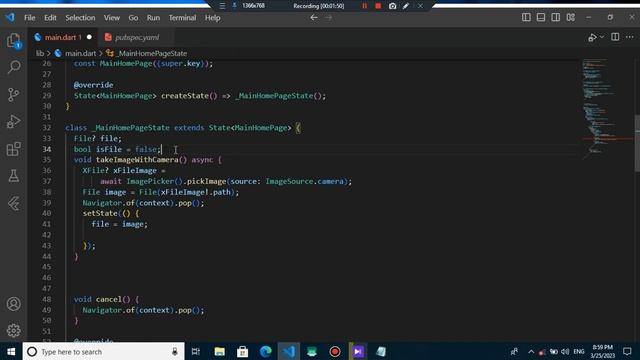
Task: Open the recorder toolbar menu icon
Action: tap(222, 6)
